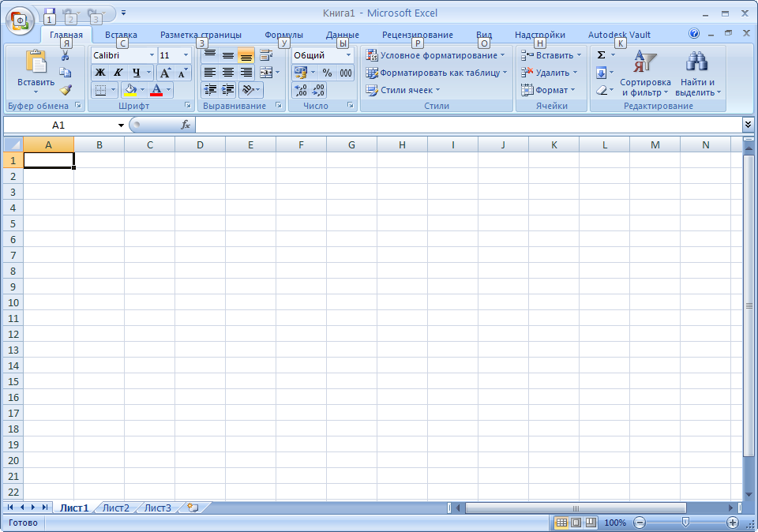Viewport: 758px width, 532px height.
Task: Toggle top vertical alignment
Action: pyautogui.click(x=210, y=55)
